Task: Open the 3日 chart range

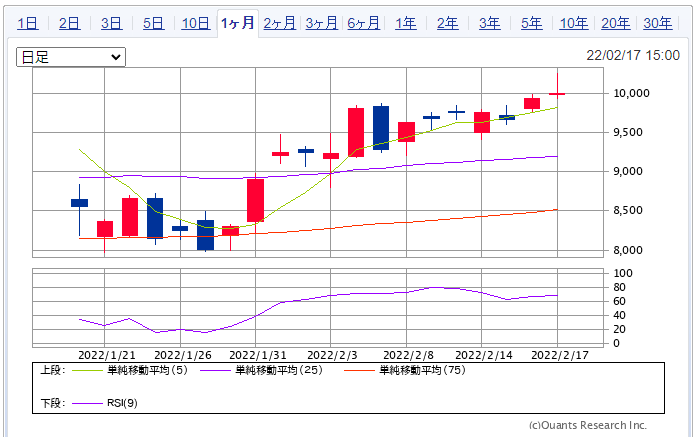Action: coord(112,23)
